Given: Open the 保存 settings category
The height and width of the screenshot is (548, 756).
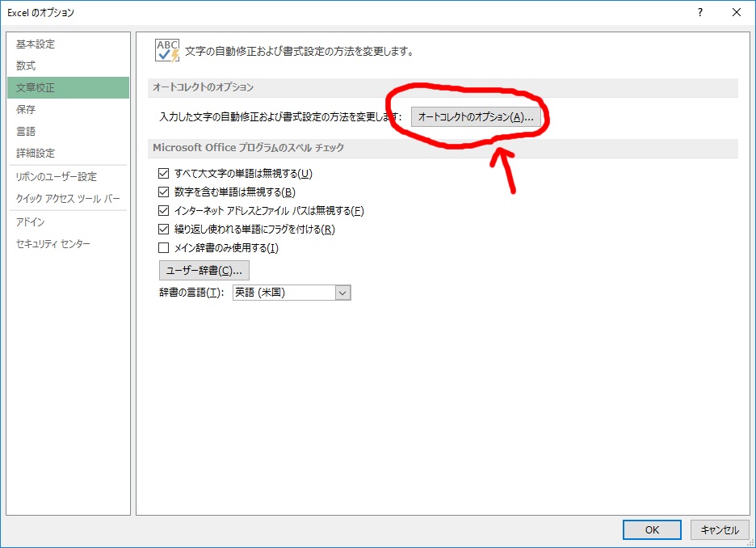Looking at the screenshot, I should pyautogui.click(x=68, y=109).
